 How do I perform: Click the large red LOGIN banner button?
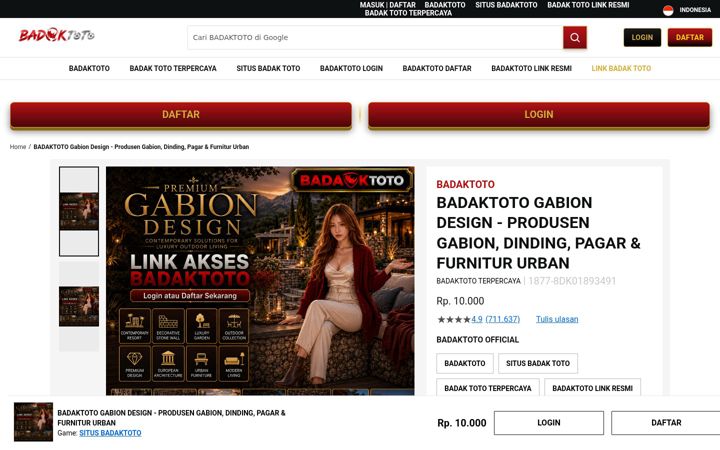[539, 115]
